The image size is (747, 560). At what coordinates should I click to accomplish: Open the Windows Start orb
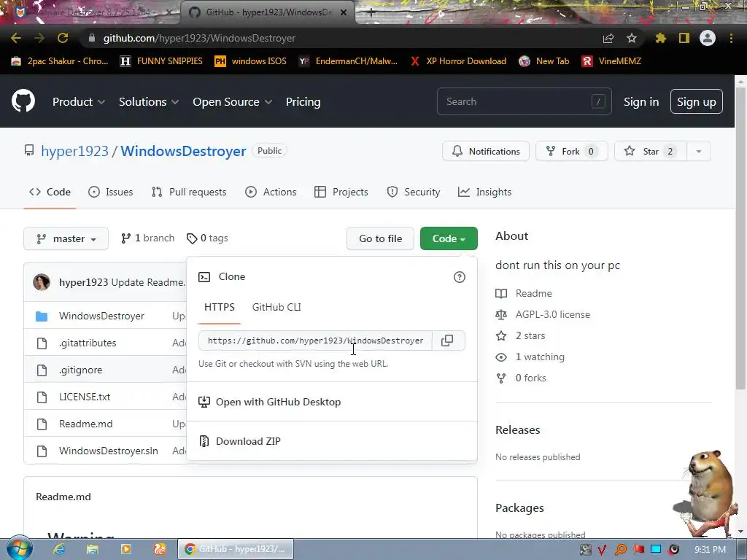[x=20, y=548]
